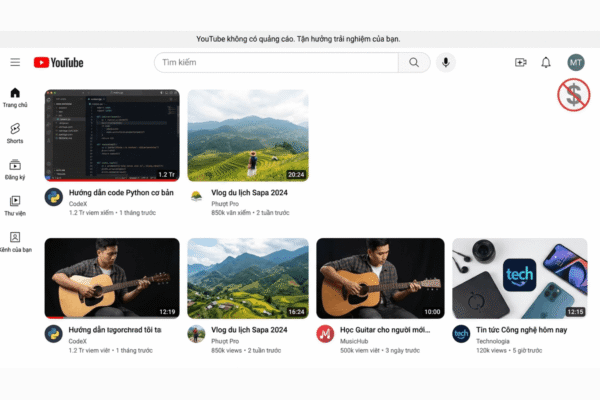
Task: Open Shorts from the sidebar
Action: pyautogui.click(x=15, y=133)
